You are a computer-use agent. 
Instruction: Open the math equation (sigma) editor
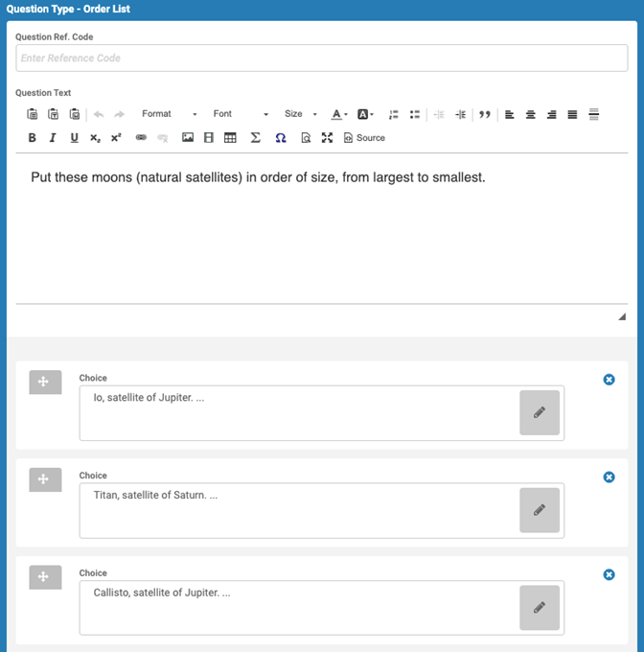[256, 138]
